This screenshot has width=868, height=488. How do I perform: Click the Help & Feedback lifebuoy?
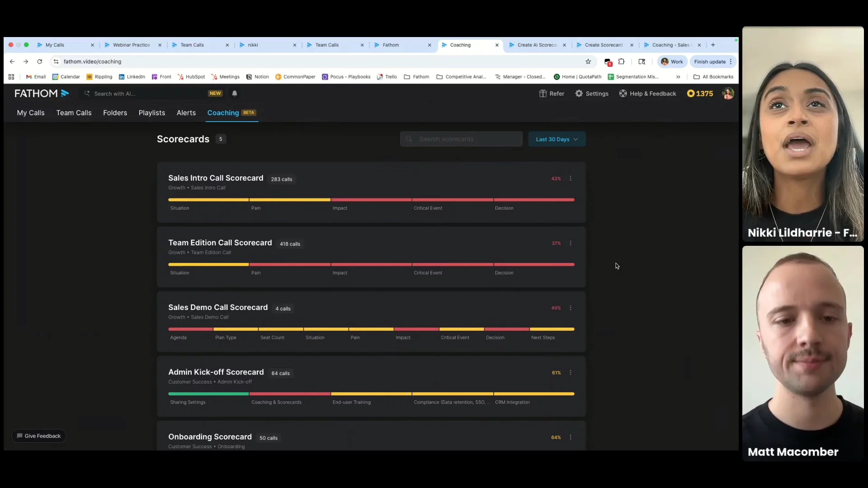pos(623,94)
